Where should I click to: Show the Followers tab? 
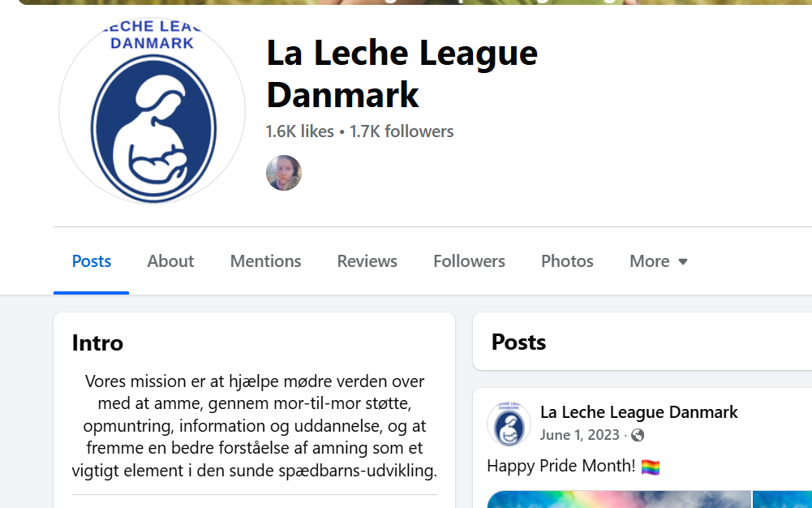469,261
